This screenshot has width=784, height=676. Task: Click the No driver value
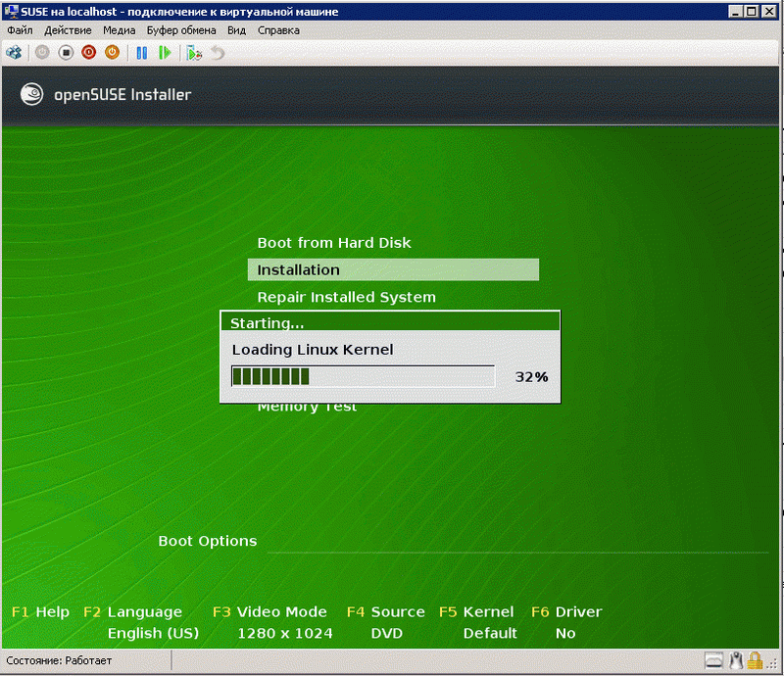click(x=565, y=634)
